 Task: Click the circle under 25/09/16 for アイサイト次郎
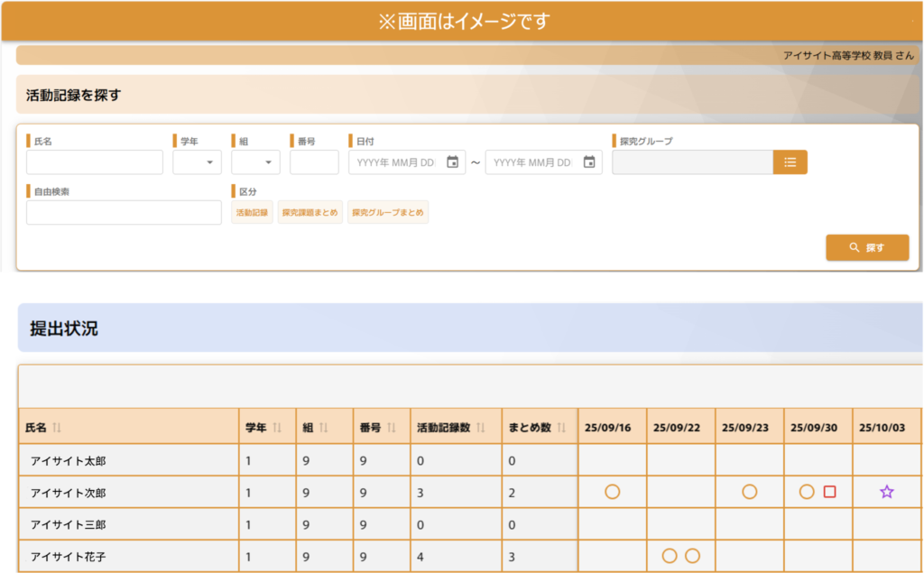click(613, 492)
